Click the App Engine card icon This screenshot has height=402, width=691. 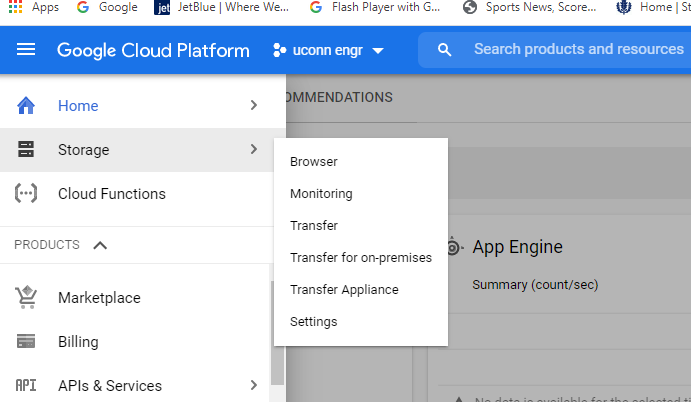coord(453,247)
